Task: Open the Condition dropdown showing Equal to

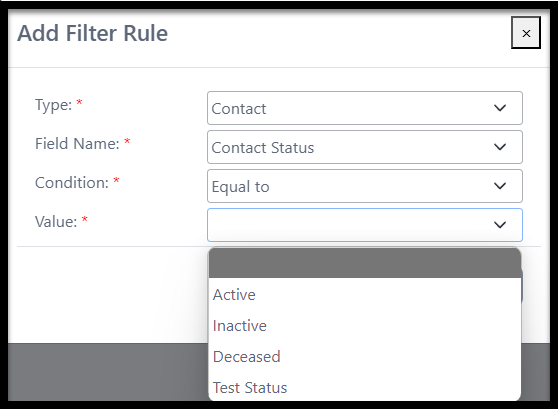Action: click(x=365, y=186)
